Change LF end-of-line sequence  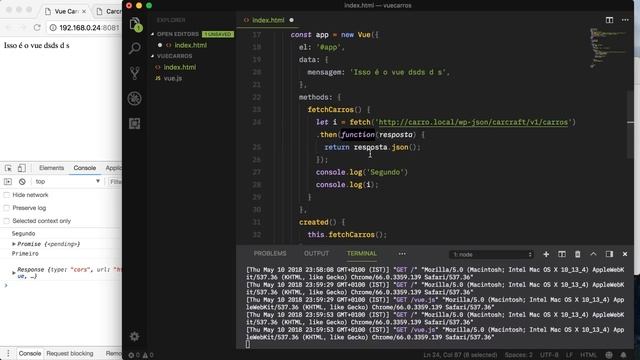569,355
